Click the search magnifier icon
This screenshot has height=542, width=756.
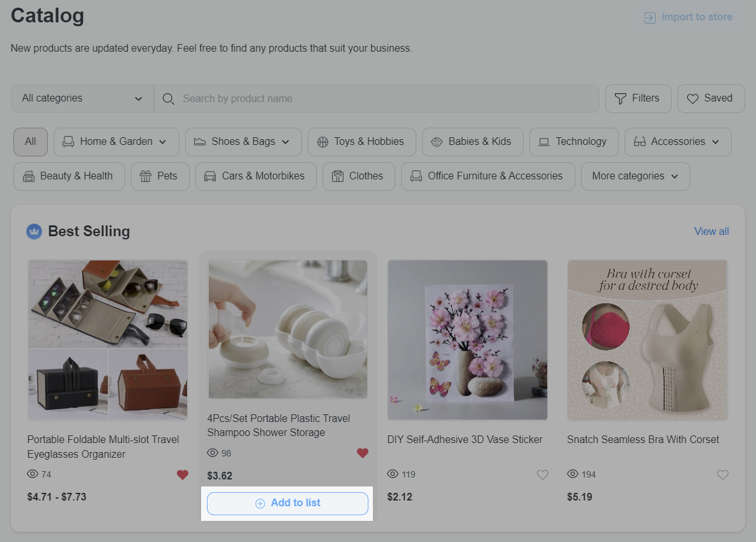(x=169, y=99)
